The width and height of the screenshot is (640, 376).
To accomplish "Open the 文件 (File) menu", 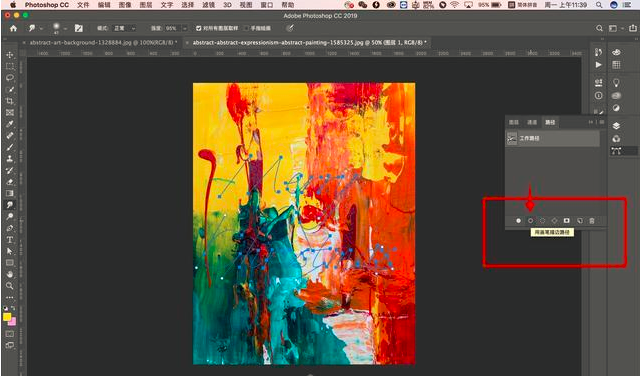I will 83,5.
